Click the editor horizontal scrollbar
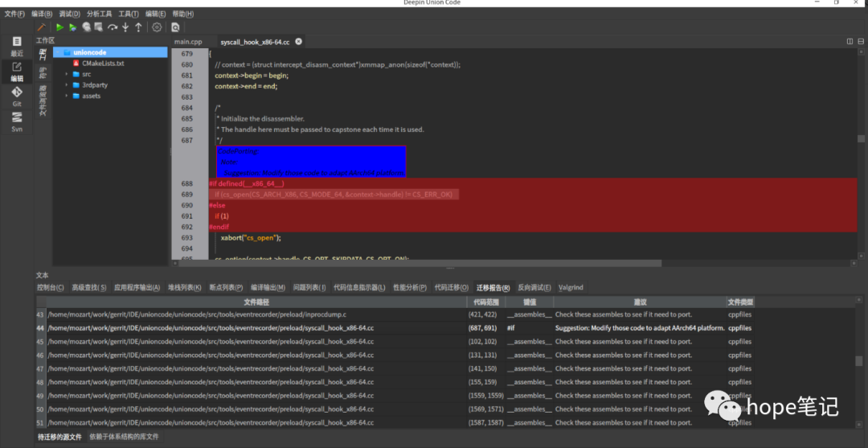The width and height of the screenshot is (868, 448). (x=420, y=264)
